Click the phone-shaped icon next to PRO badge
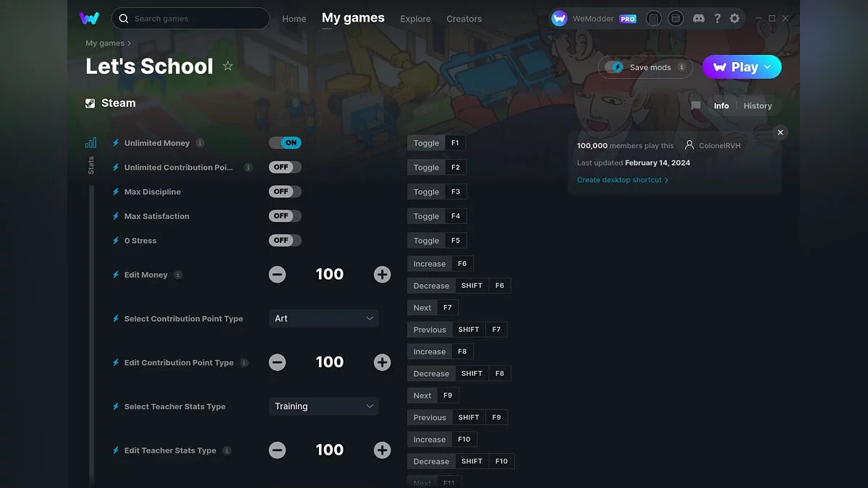This screenshot has width=868, height=488. click(654, 18)
